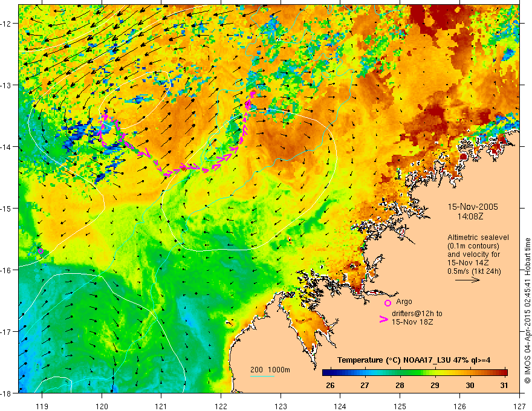This screenshot has width=532, height=411.
Task: Click the 'drifters@12h to' legend text
Action: point(417,314)
